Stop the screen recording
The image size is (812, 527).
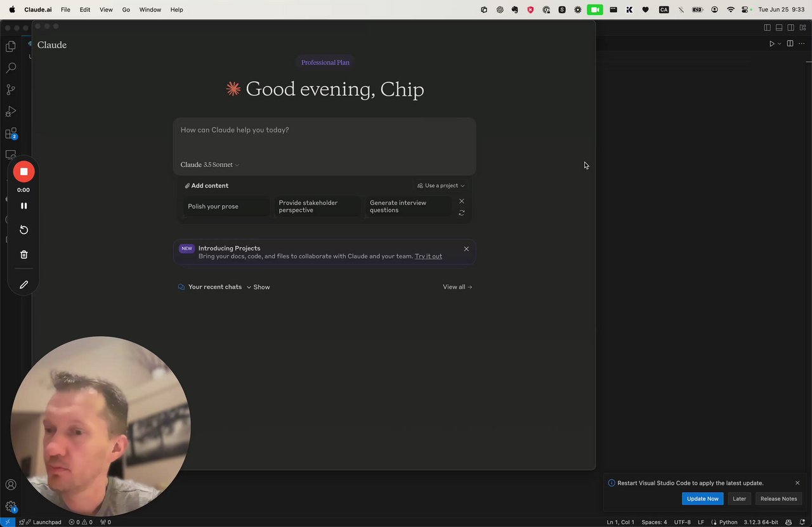pos(23,171)
